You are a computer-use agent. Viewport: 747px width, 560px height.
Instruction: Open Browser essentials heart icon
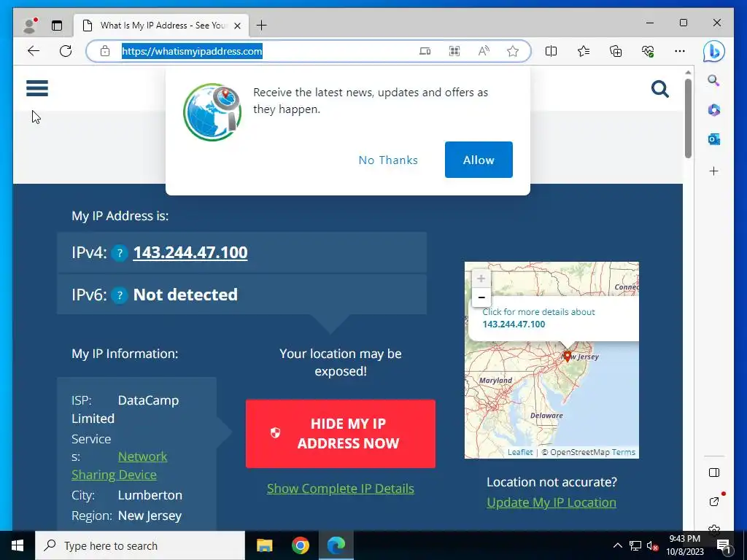(648, 51)
